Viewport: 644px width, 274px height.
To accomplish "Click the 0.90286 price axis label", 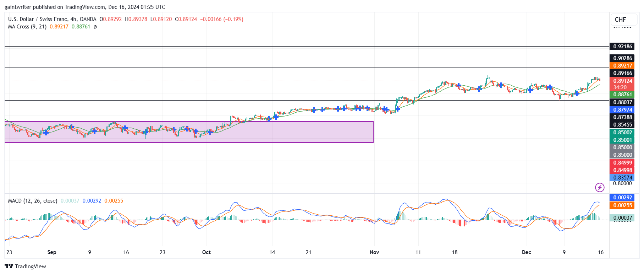I will tap(622, 58).
